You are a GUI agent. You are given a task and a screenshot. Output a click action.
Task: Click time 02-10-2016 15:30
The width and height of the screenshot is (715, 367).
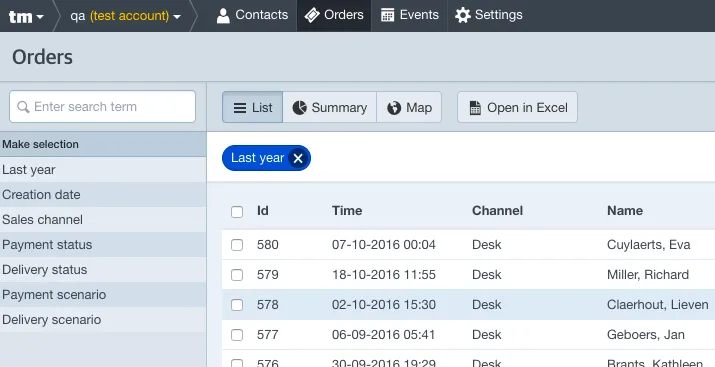coord(384,305)
